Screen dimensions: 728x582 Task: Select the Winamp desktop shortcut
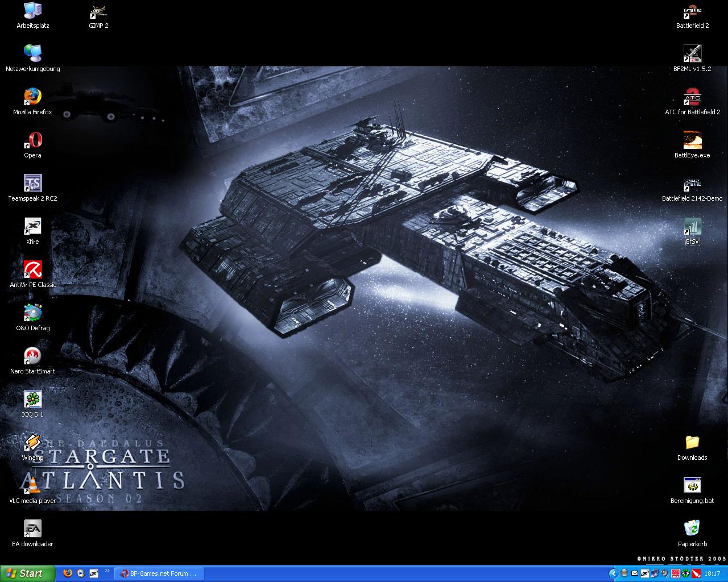[x=32, y=448]
